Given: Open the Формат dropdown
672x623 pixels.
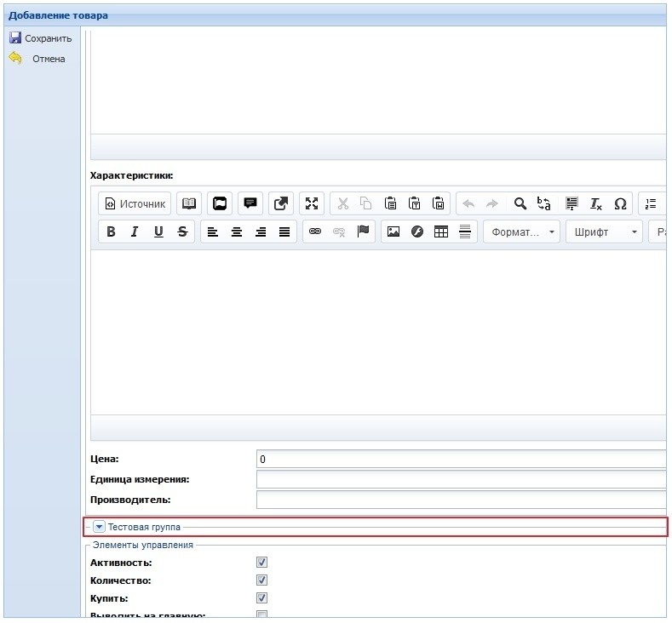Looking at the screenshot, I should point(522,231).
